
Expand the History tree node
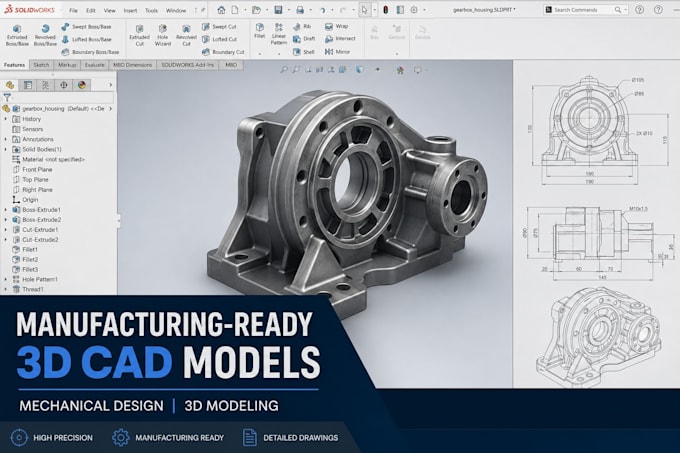click(x=6, y=119)
